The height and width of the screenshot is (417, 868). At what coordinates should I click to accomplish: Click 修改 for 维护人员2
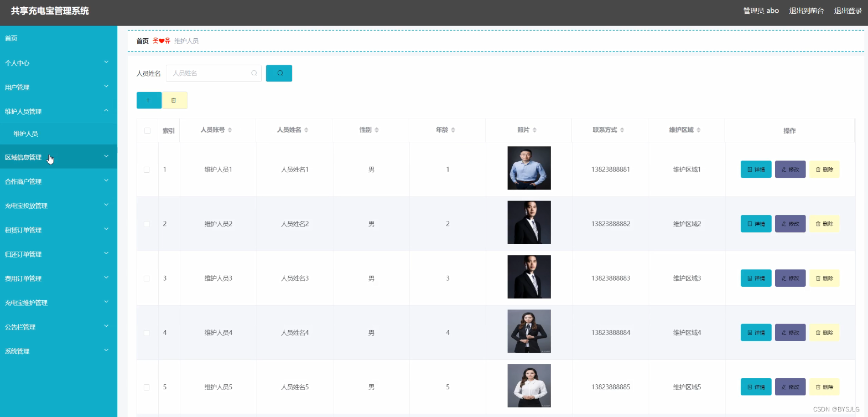(x=790, y=224)
